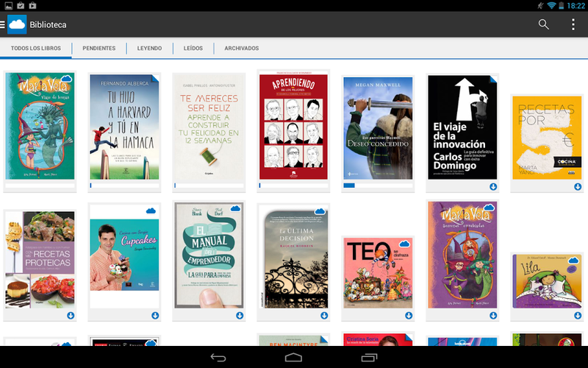The width and height of the screenshot is (588, 368).
Task: Tap cloud badge on Lila cover
Action: (573, 261)
